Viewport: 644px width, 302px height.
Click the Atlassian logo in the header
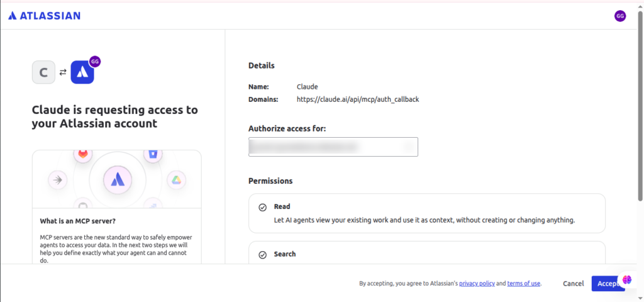tap(45, 16)
